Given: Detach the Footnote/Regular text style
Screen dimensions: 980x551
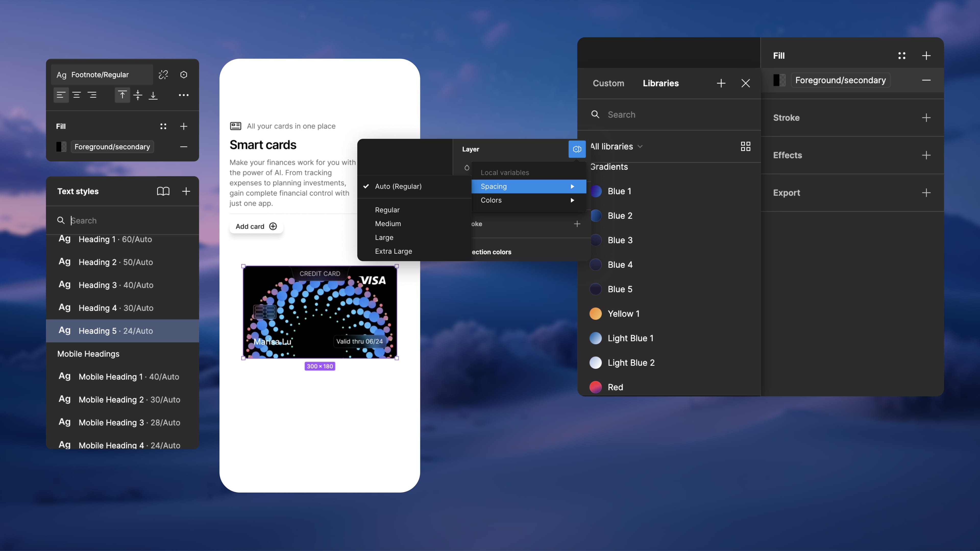Looking at the screenshot, I should pos(164,75).
